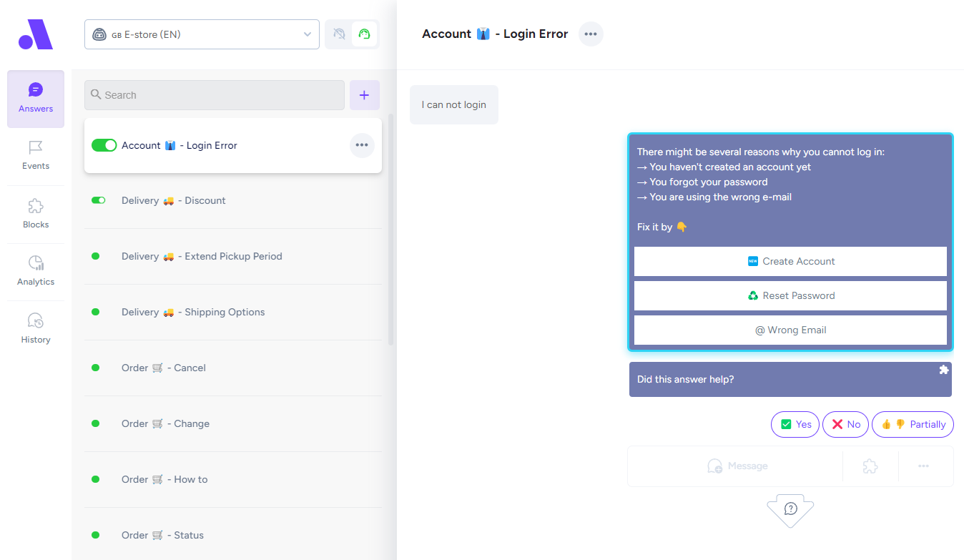This screenshot has width=964, height=560.
Task: Select Order - How to answer
Action: click(233, 480)
